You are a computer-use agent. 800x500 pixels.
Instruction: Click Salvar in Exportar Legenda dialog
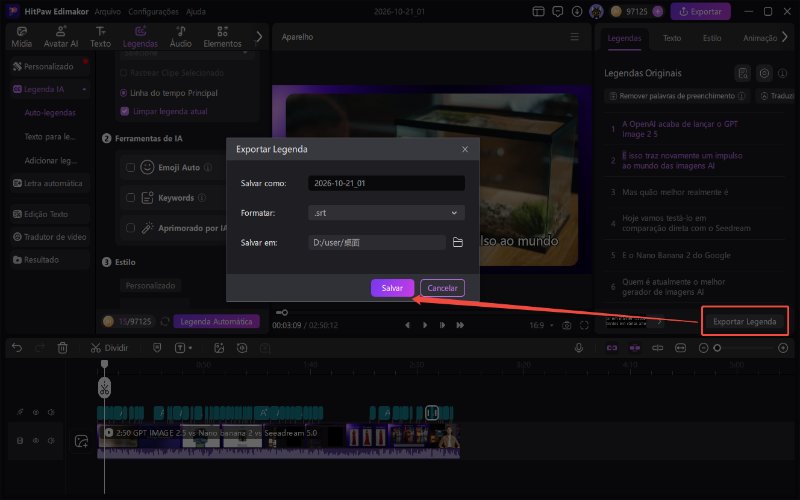[x=392, y=288]
